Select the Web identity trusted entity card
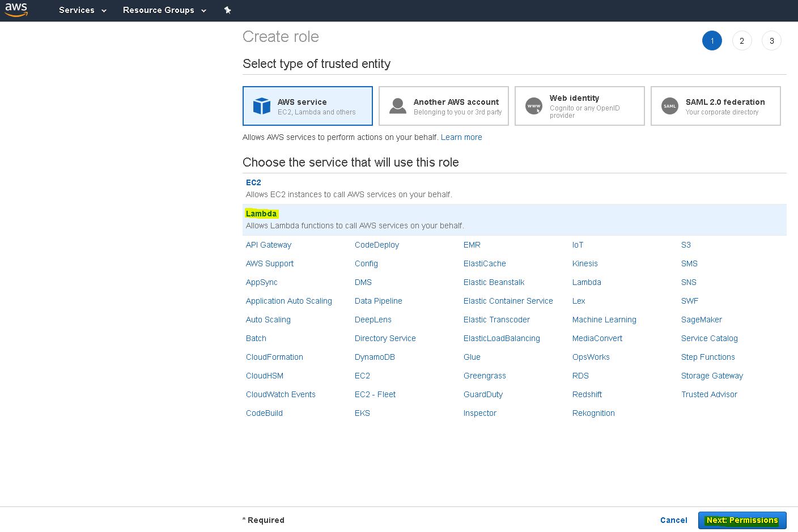 pos(579,106)
